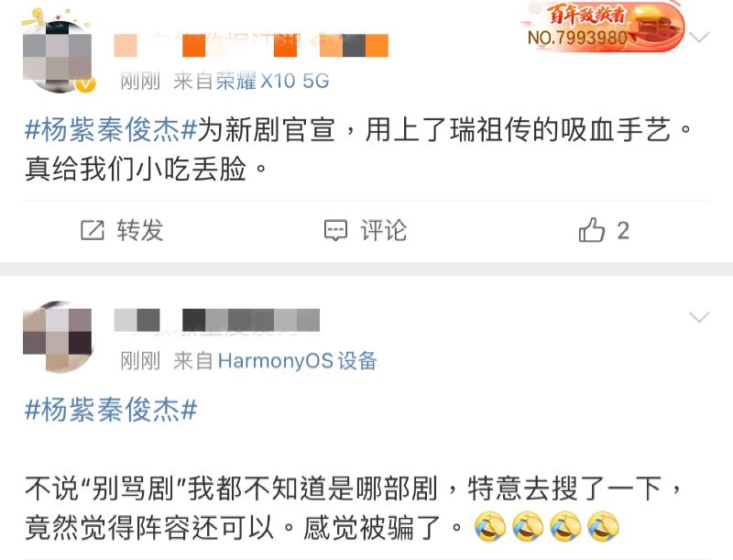The image size is (733, 560).
Task: Click the HarmonyOS 设备 source link
Action: pyautogui.click(x=297, y=361)
